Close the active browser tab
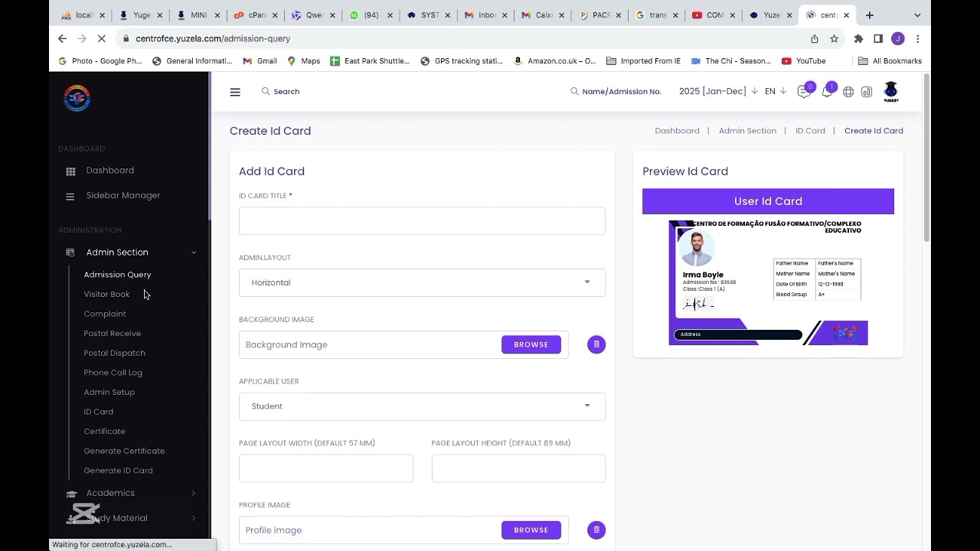This screenshot has height=551, width=980. tap(846, 15)
